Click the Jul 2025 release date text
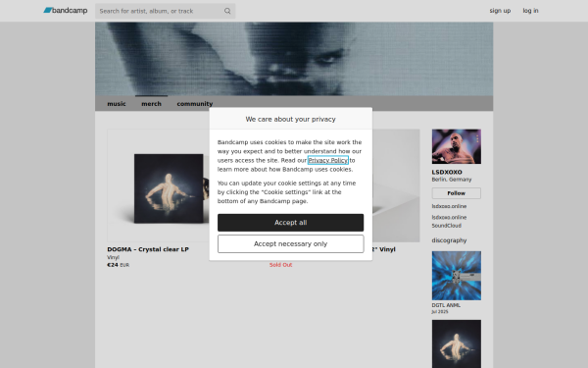This screenshot has width=588, height=368. tap(439, 312)
